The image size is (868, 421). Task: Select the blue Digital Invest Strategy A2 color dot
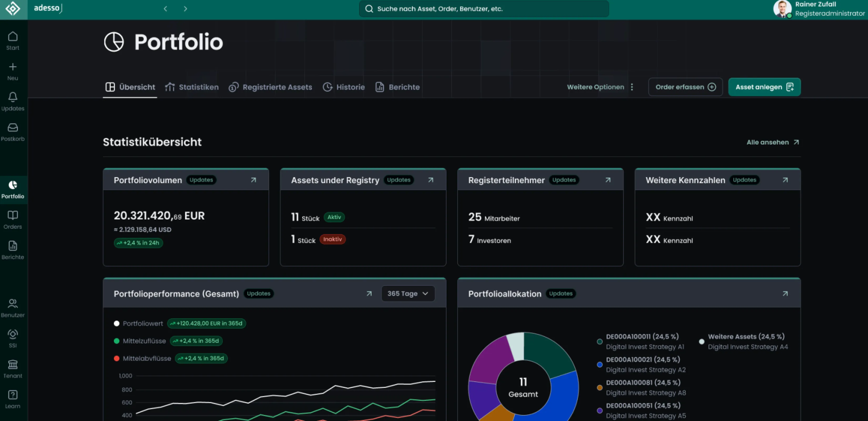[x=599, y=364]
